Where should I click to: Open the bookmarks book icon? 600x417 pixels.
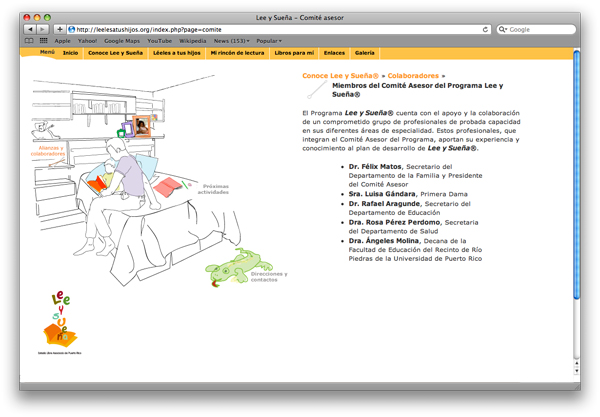click(x=30, y=41)
